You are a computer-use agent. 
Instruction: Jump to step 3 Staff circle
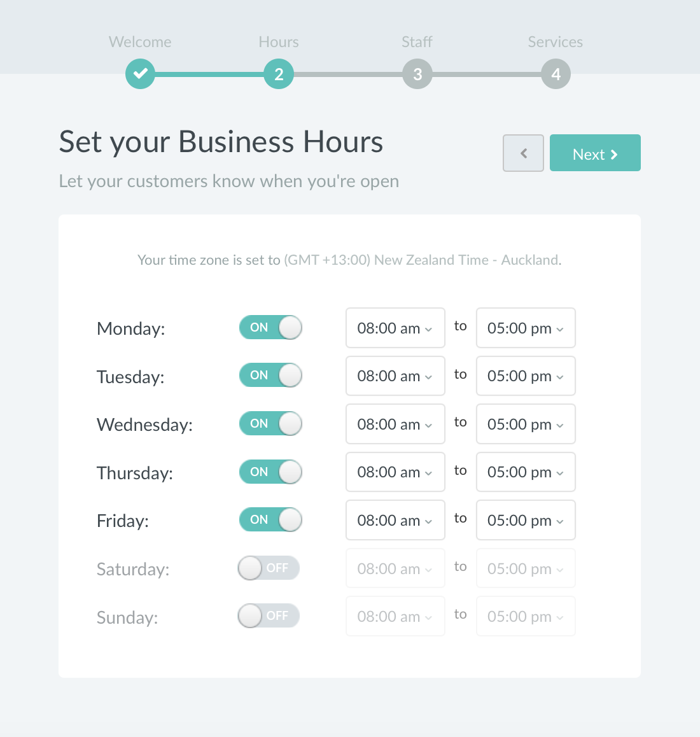[x=417, y=74]
